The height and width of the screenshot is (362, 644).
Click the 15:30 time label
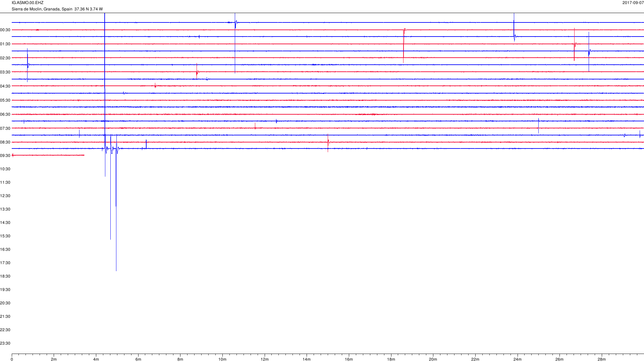click(5, 236)
